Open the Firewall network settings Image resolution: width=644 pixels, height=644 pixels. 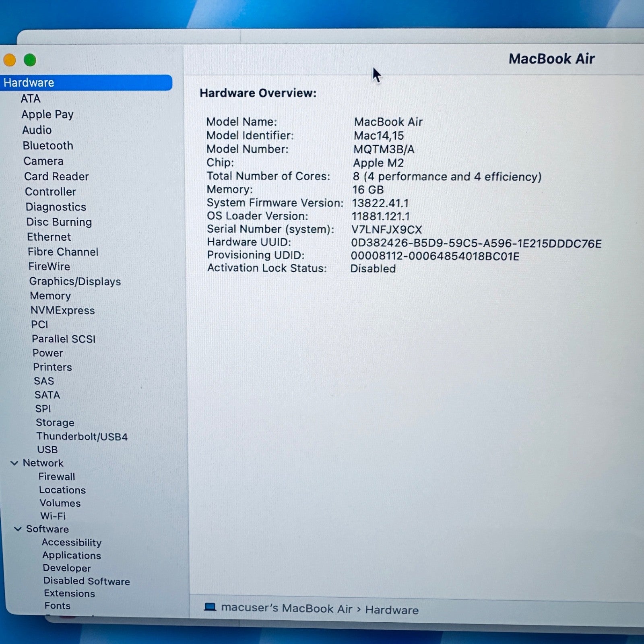point(57,477)
